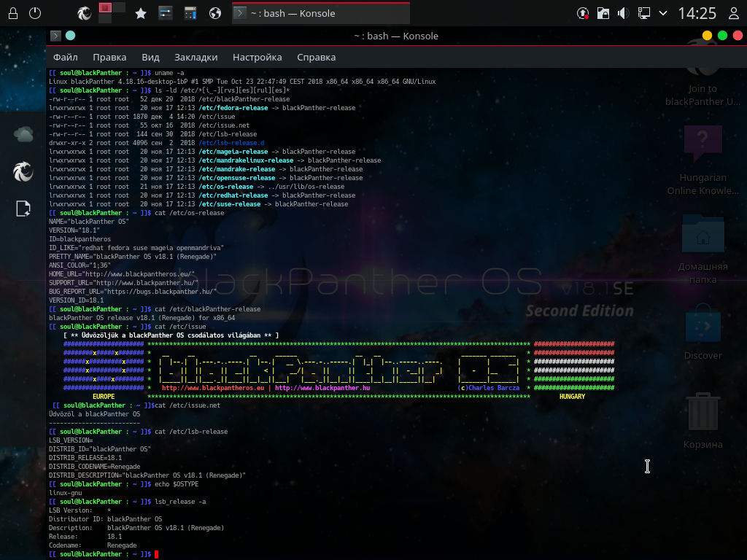
Task: Click the teal round button in Konsole title bar
Action: click(71, 36)
